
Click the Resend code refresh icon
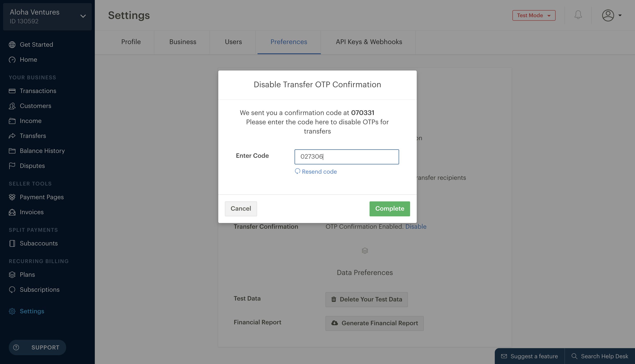(297, 171)
